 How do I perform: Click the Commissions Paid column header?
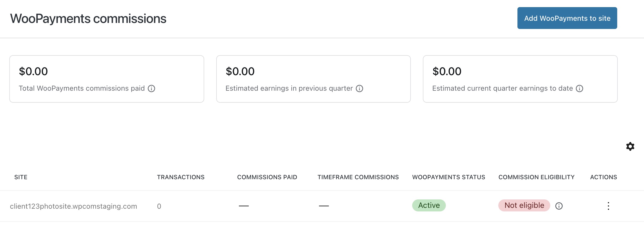267,177
